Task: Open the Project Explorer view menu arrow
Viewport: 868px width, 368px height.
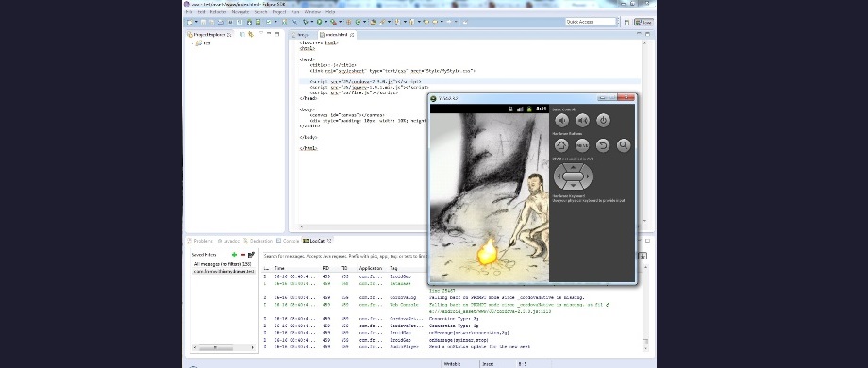Action: (260, 34)
